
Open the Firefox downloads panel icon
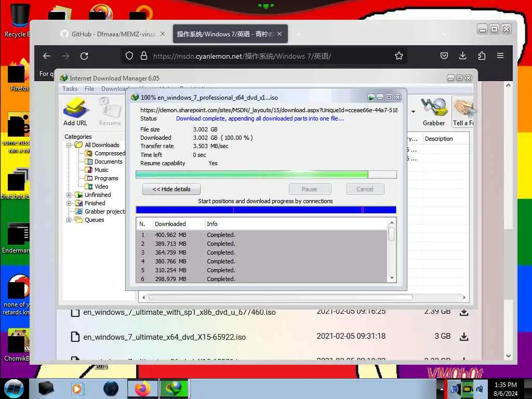462,56
